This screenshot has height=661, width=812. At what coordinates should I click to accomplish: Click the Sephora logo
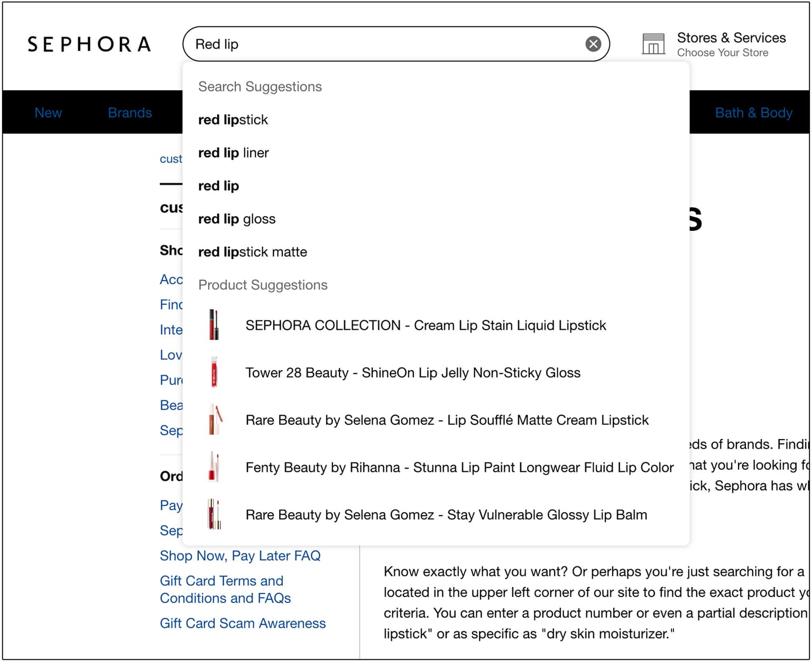tap(88, 44)
